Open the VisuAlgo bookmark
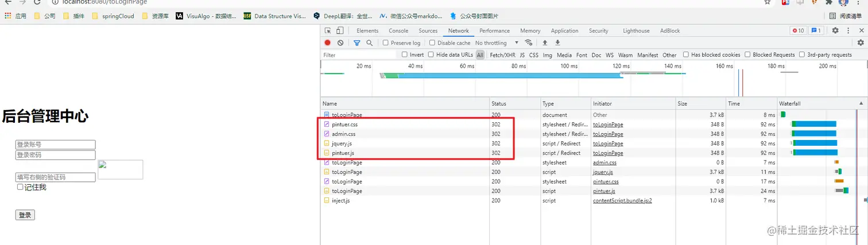Screen dimensions: 868x245 (x=206, y=16)
